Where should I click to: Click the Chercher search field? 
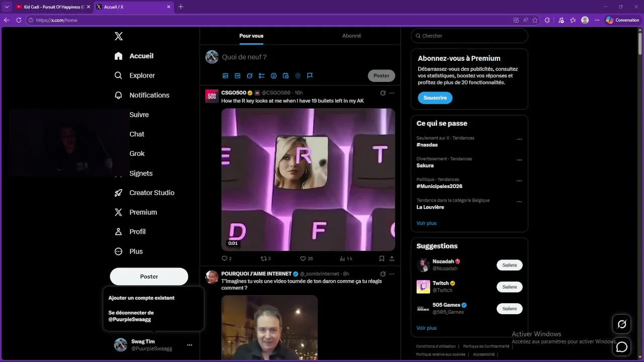[x=469, y=36]
